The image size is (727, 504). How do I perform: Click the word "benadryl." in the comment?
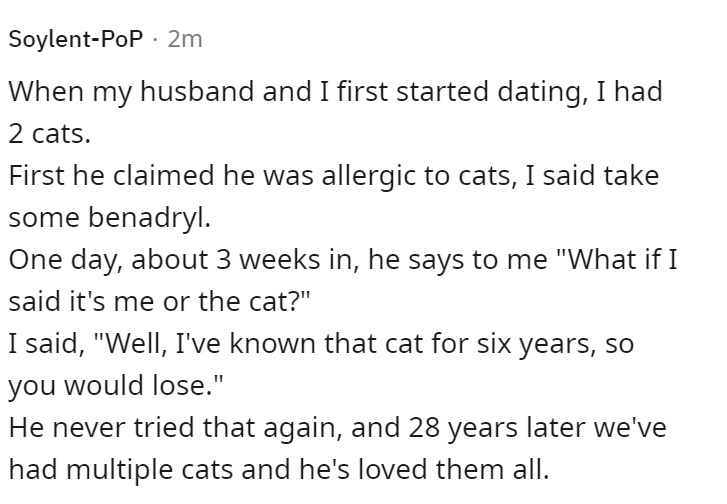[150, 218]
